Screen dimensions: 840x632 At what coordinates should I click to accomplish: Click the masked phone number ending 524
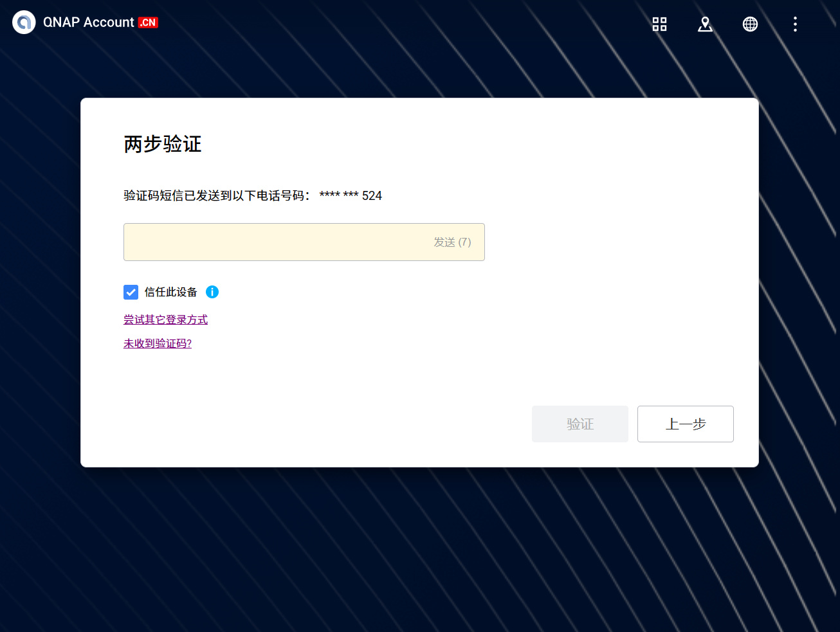point(351,195)
